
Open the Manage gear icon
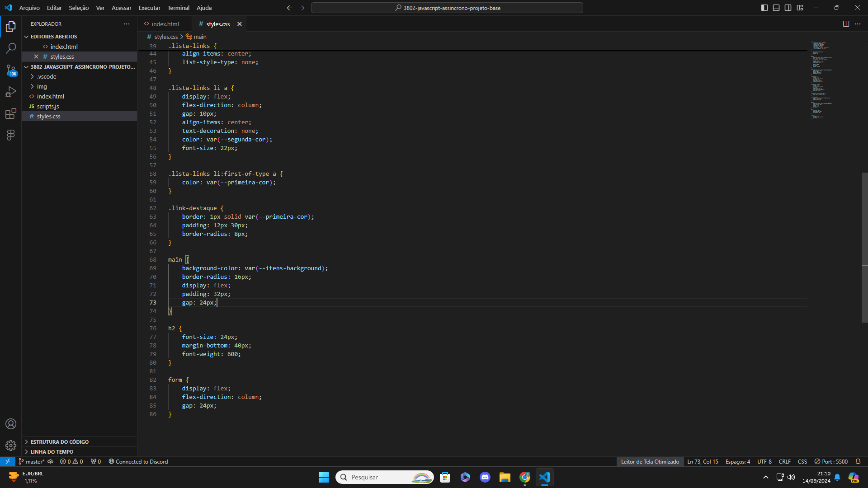tap(11, 446)
